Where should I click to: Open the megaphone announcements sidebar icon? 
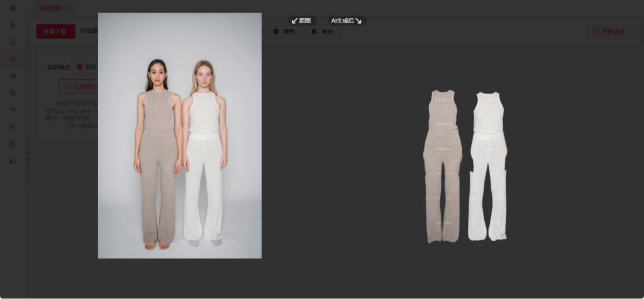coord(13,161)
